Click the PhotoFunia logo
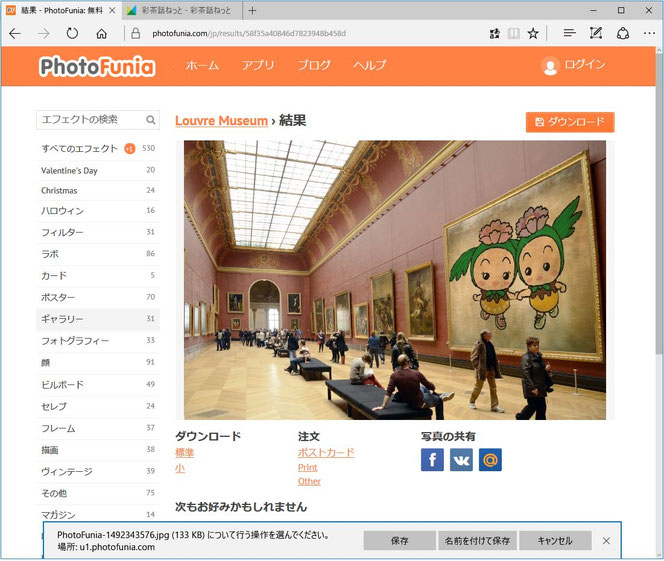This screenshot has width=664, height=561. 97,66
